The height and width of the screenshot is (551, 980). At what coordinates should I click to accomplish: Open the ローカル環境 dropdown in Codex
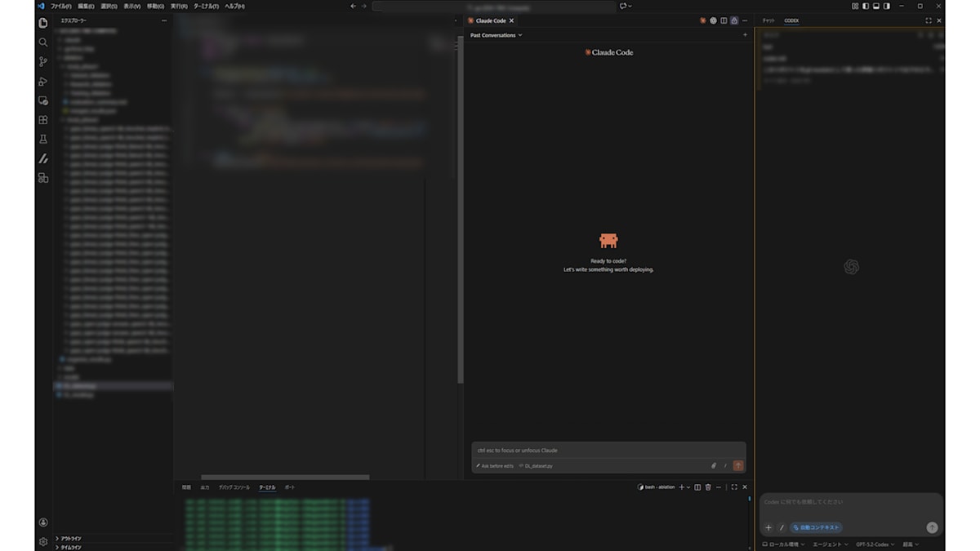pos(784,544)
